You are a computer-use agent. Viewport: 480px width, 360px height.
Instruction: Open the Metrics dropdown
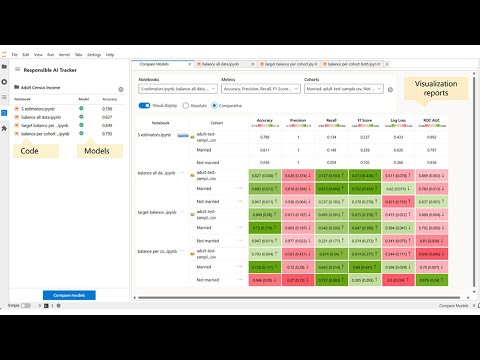tap(261, 89)
